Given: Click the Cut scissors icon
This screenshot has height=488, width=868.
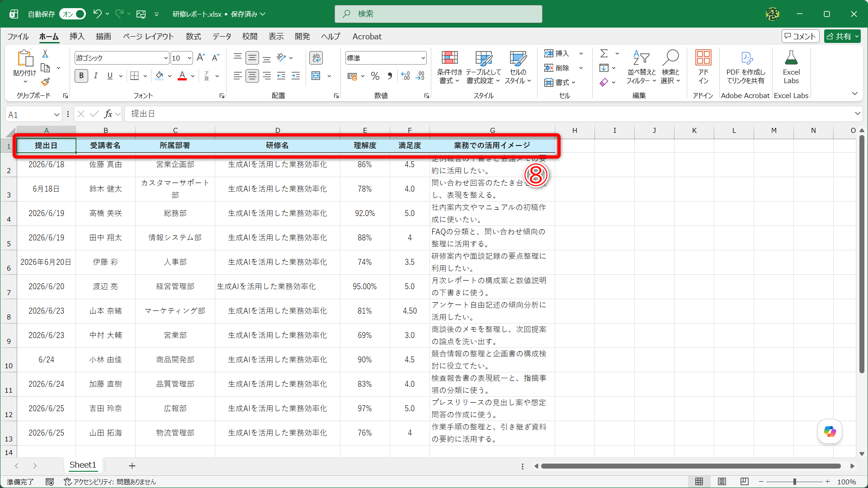Looking at the screenshot, I should (45, 54).
